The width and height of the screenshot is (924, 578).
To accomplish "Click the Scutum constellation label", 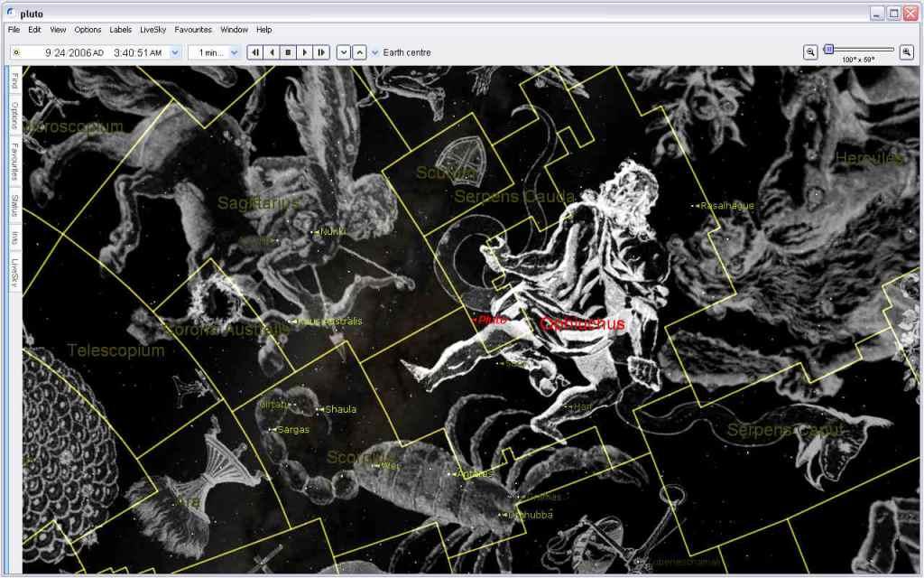I will 446,172.
